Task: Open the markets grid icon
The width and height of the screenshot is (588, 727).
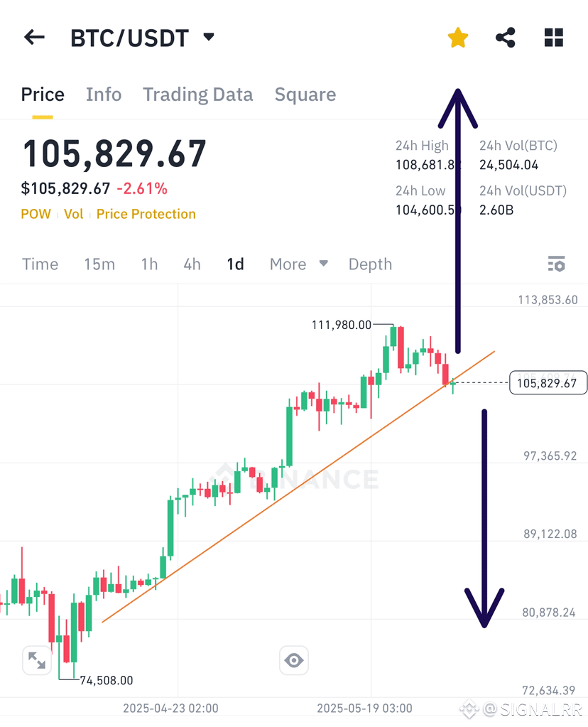Action: coord(552,37)
